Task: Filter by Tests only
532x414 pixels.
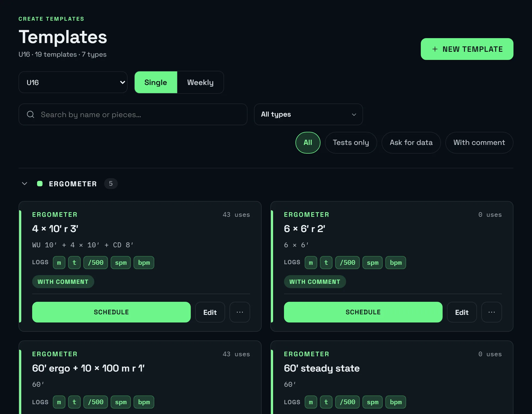Action: tap(351, 143)
